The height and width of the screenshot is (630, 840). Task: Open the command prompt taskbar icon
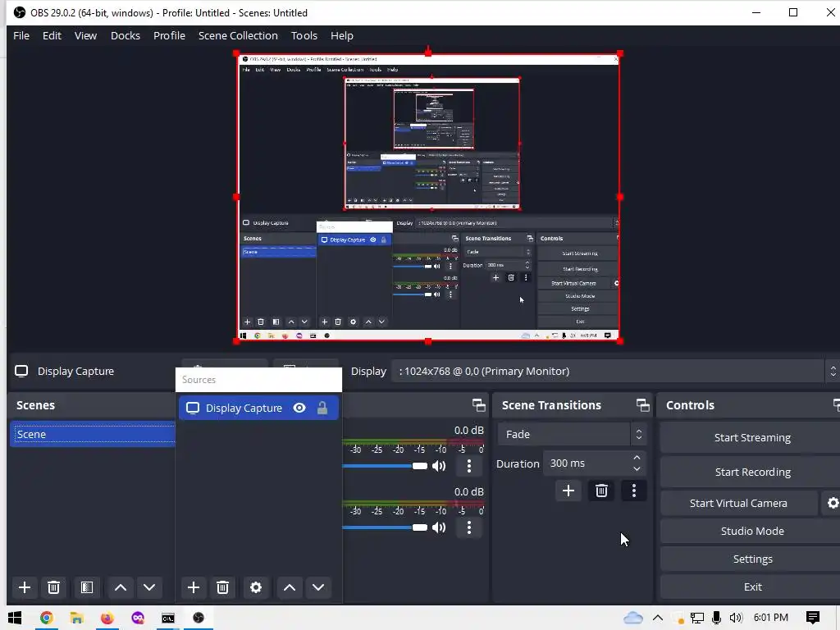tap(167, 618)
